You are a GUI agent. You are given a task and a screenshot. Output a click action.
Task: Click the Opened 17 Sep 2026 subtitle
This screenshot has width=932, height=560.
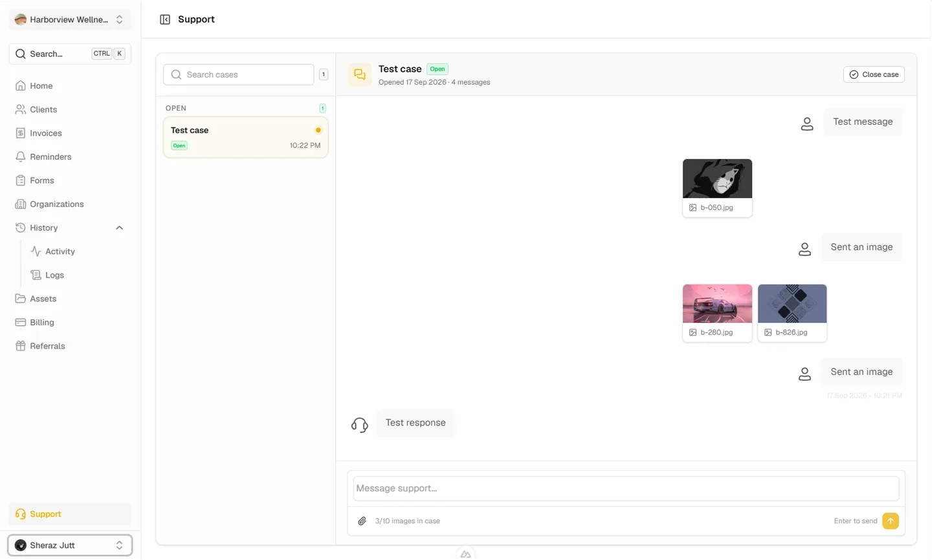434,82
